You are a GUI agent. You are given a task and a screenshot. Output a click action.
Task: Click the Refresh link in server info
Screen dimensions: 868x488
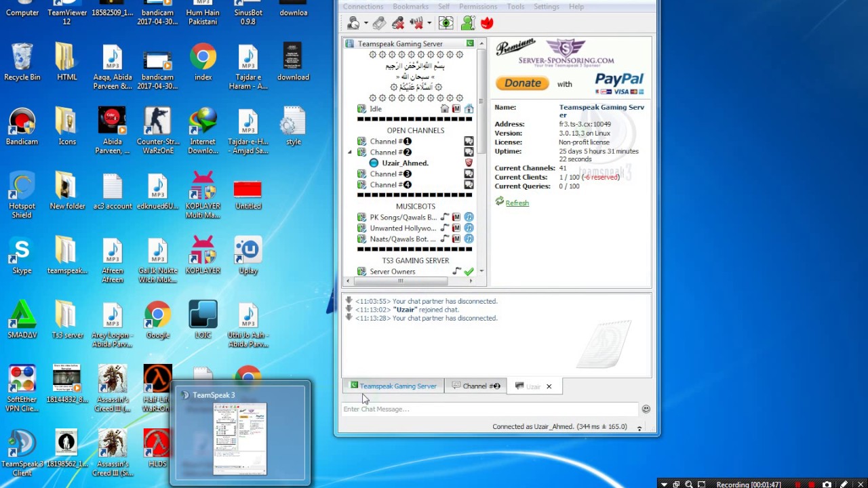[517, 203]
